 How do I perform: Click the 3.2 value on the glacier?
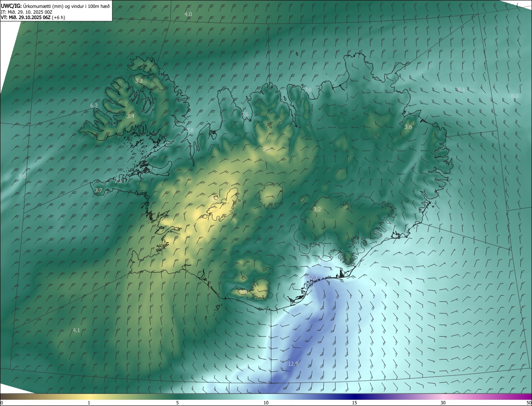[x=317, y=210]
